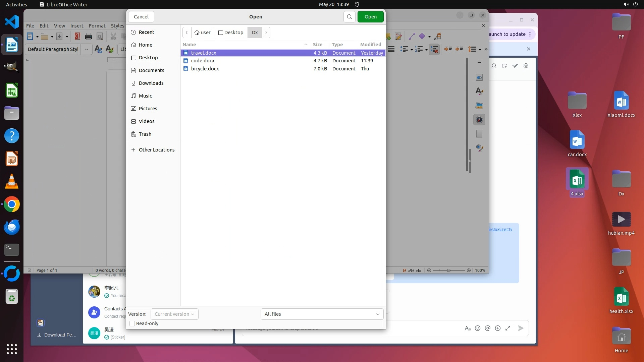
Task: Click the search icon in Open dialog
Action: tap(349, 17)
